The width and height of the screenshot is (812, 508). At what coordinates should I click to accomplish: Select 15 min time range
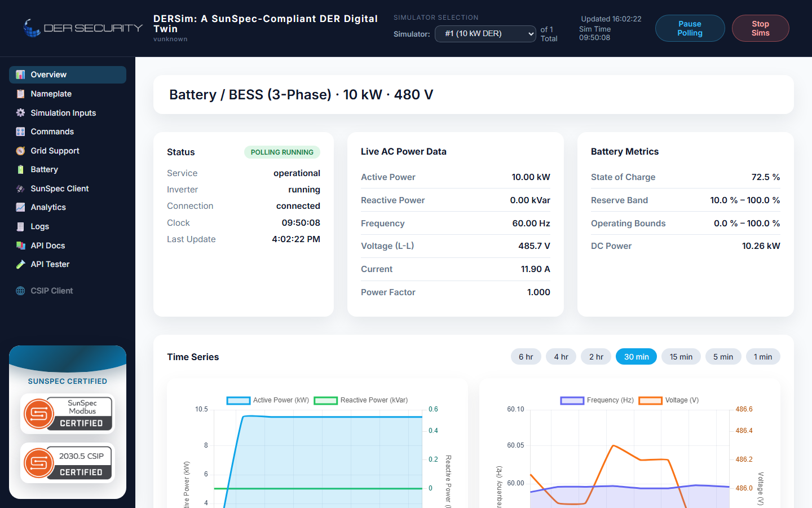pos(681,357)
